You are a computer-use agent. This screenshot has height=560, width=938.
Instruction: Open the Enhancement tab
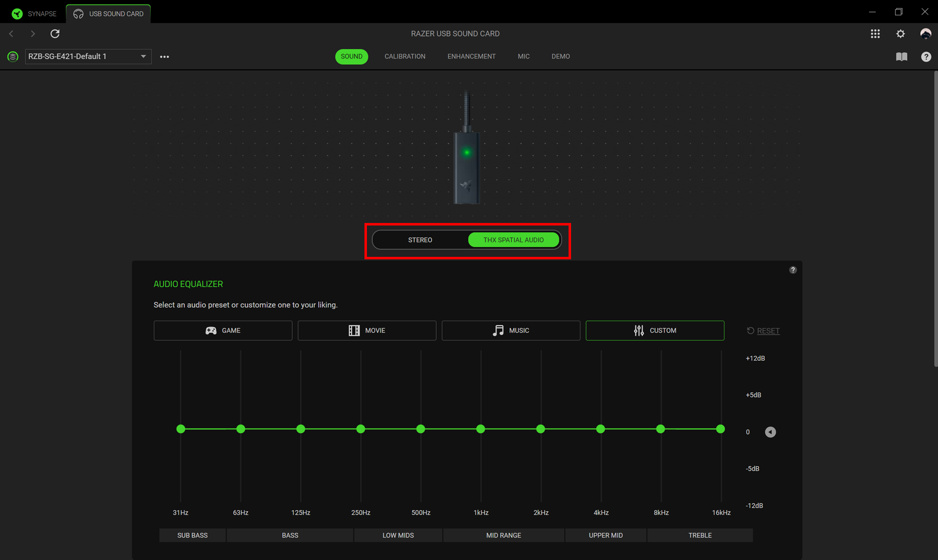pos(471,56)
